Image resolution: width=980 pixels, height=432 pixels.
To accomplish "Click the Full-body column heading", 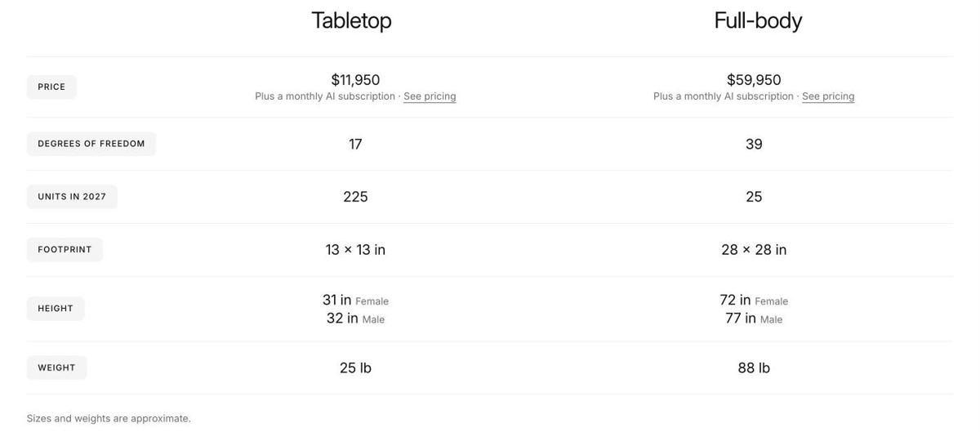I will pyautogui.click(x=758, y=20).
